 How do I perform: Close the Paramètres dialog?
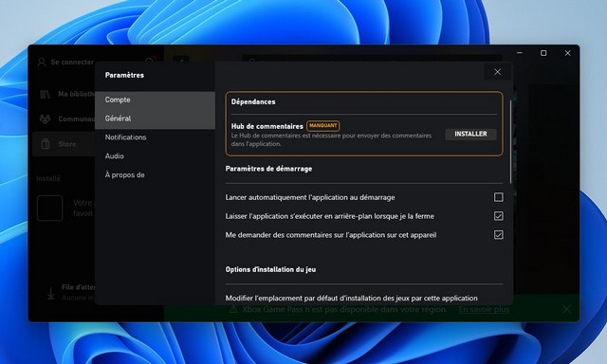pos(497,71)
